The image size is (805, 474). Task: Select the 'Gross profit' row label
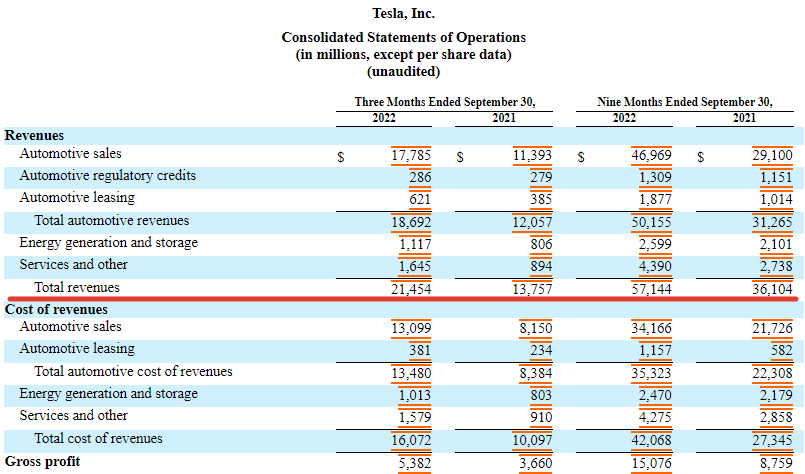(x=42, y=461)
